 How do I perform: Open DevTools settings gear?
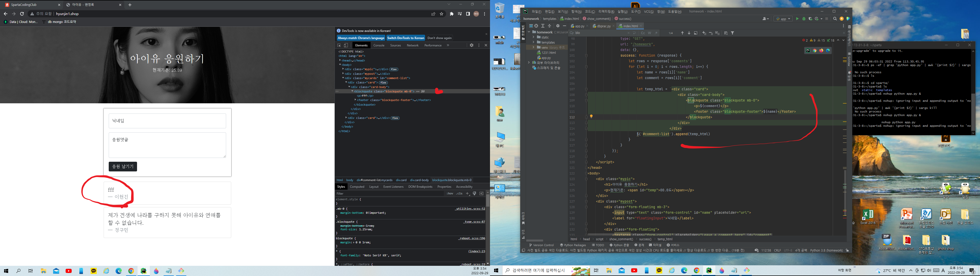tap(471, 45)
